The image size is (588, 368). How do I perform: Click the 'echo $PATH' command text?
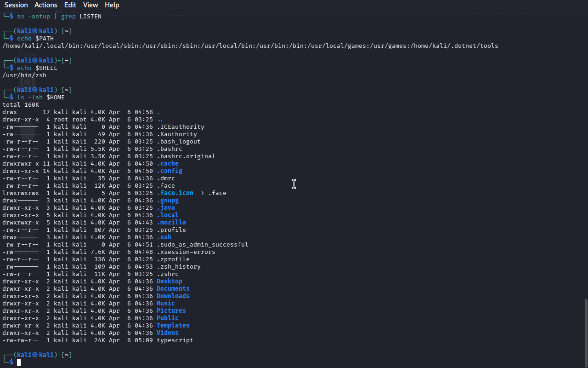[35, 38]
